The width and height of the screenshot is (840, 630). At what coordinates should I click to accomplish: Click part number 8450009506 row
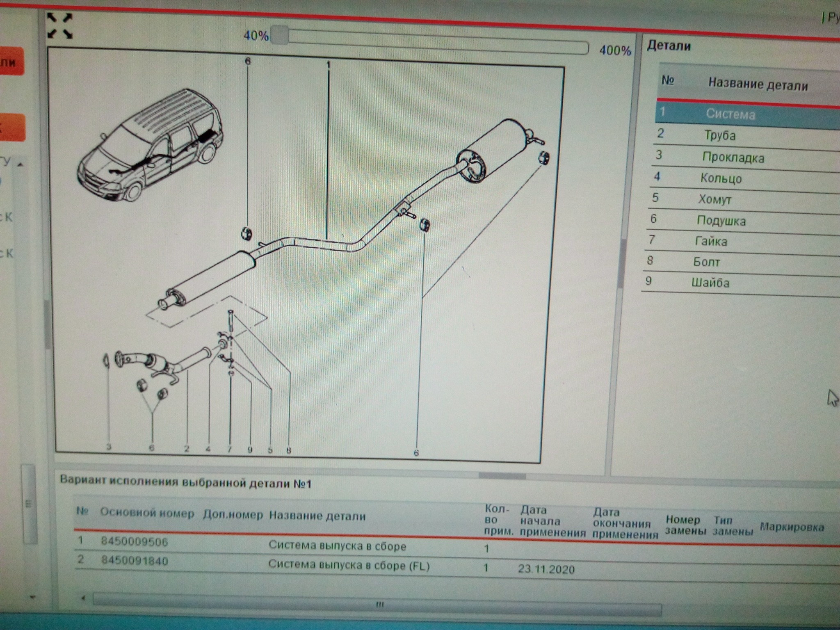pos(135,542)
